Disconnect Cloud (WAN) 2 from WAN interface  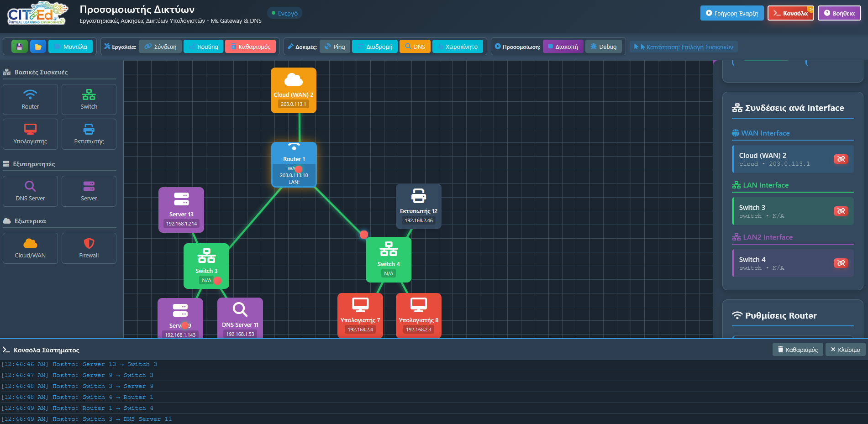(x=841, y=159)
